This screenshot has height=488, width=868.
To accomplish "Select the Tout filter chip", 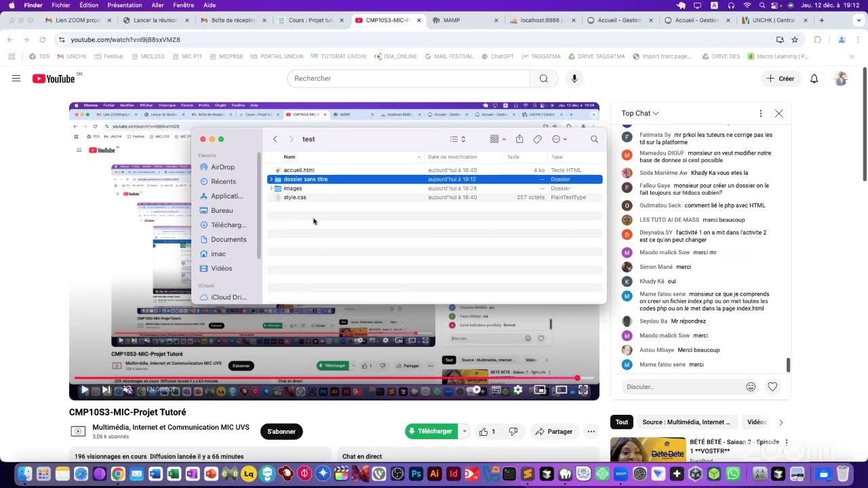I will [622, 422].
